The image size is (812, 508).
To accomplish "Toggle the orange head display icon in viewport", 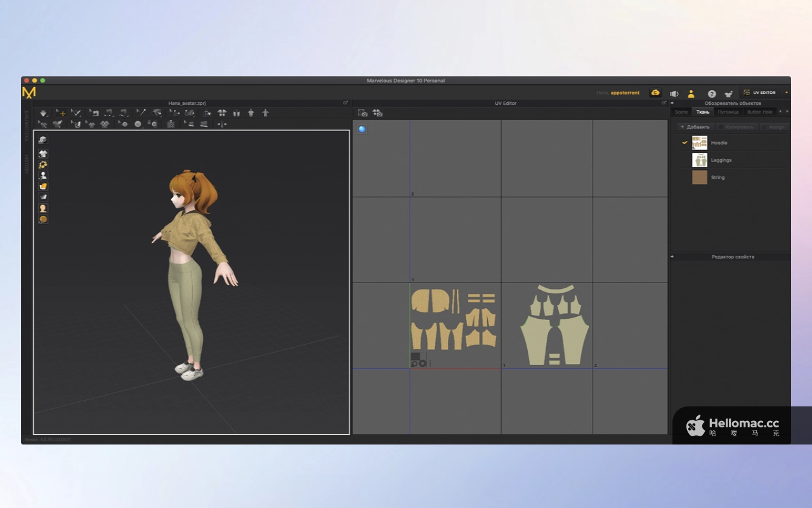I will pos(43,208).
